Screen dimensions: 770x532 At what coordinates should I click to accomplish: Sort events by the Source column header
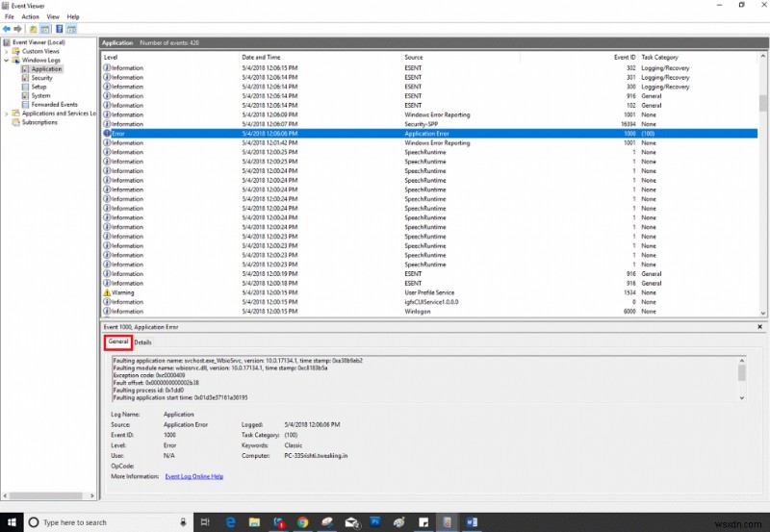(x=414, y=57)
